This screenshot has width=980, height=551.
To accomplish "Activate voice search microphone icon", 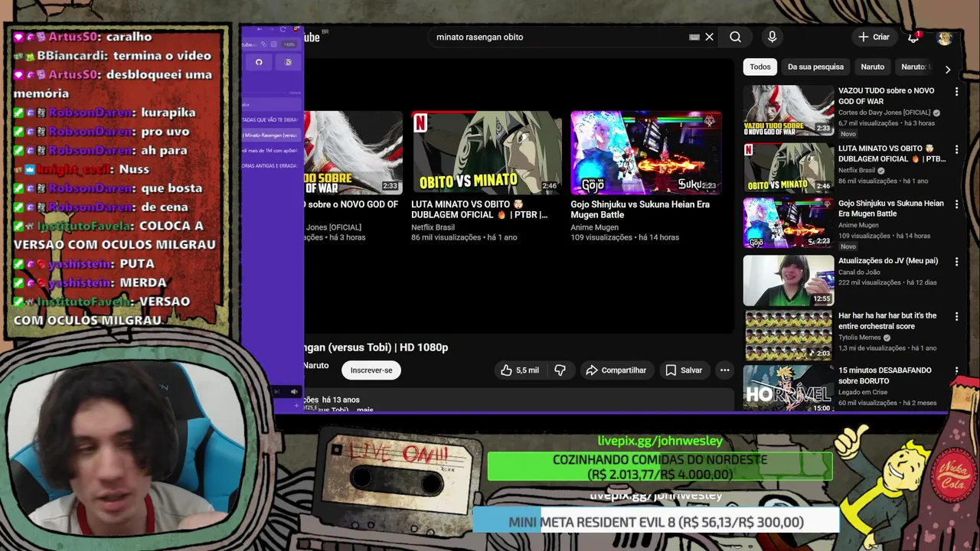I will coord(772,37).
